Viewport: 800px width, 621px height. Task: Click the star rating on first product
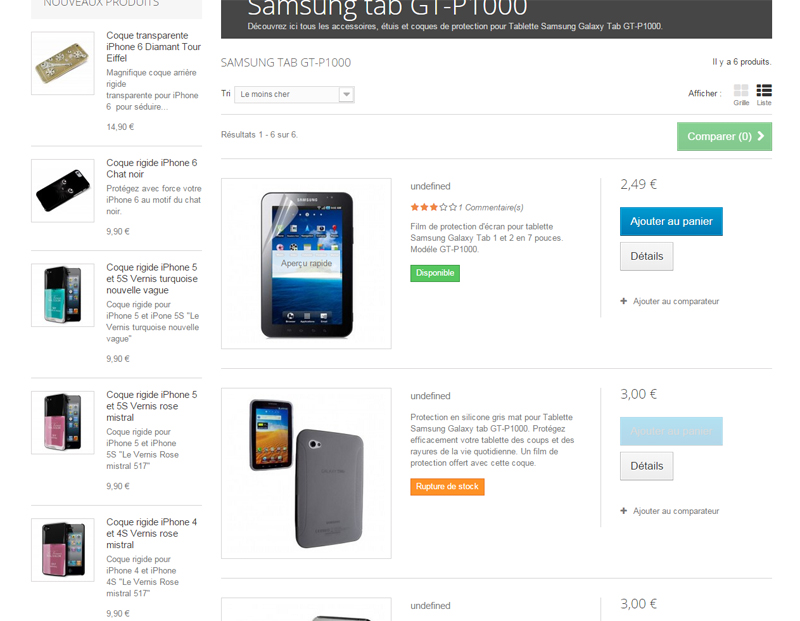click(x=433, y=207)
